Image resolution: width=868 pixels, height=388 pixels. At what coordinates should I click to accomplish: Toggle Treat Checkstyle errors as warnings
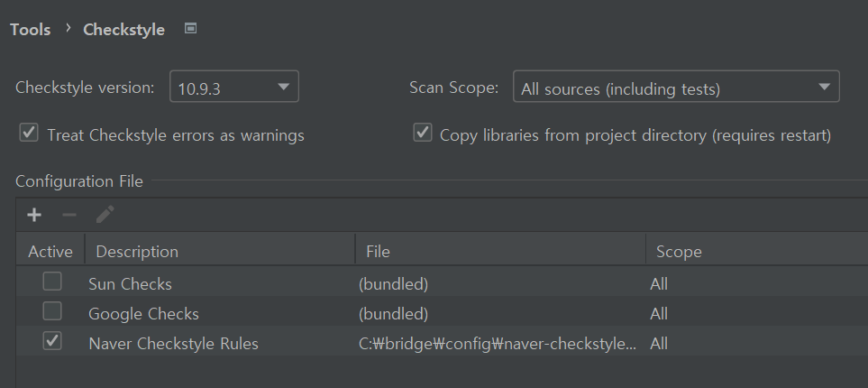point(29,133)
